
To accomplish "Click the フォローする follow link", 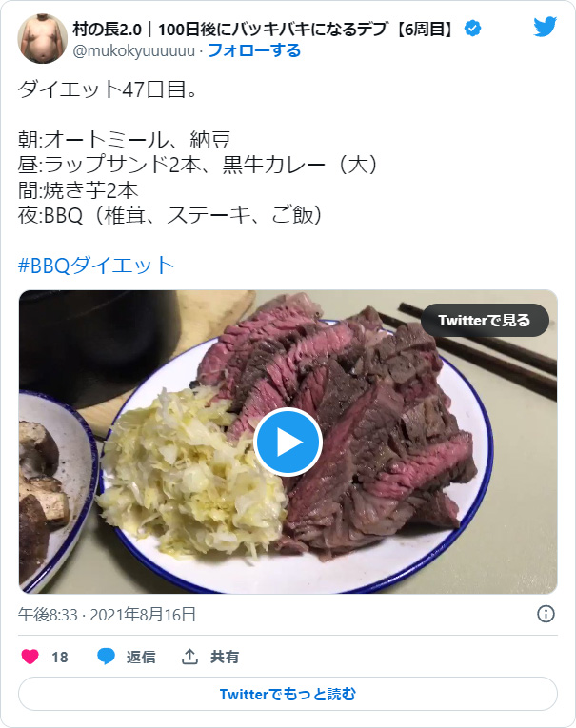I will pos(254,50).
